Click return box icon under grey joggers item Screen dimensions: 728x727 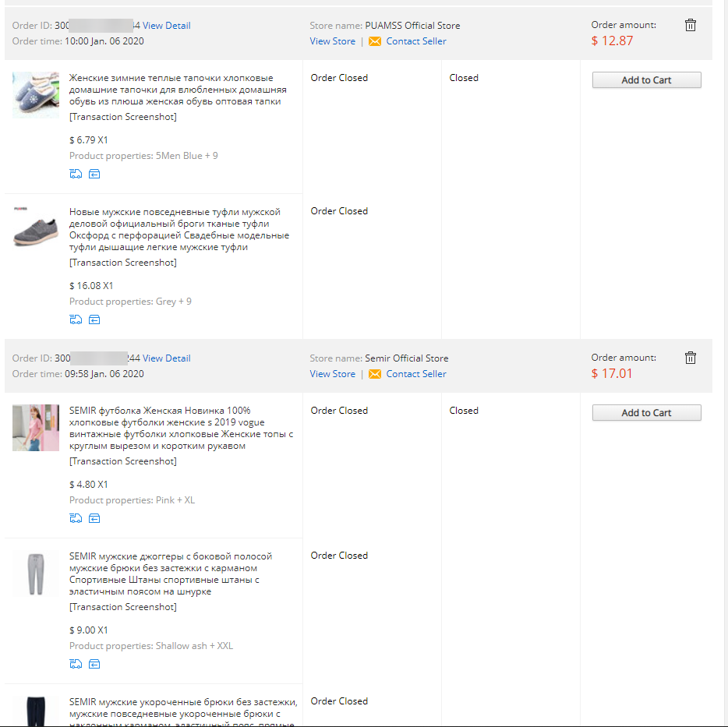click(94, 665)
